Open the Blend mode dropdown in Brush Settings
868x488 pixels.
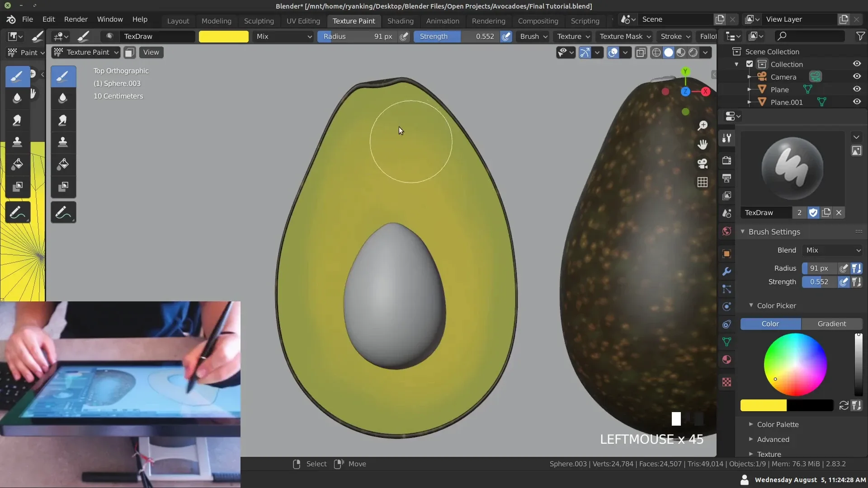[x=832, y=250]
